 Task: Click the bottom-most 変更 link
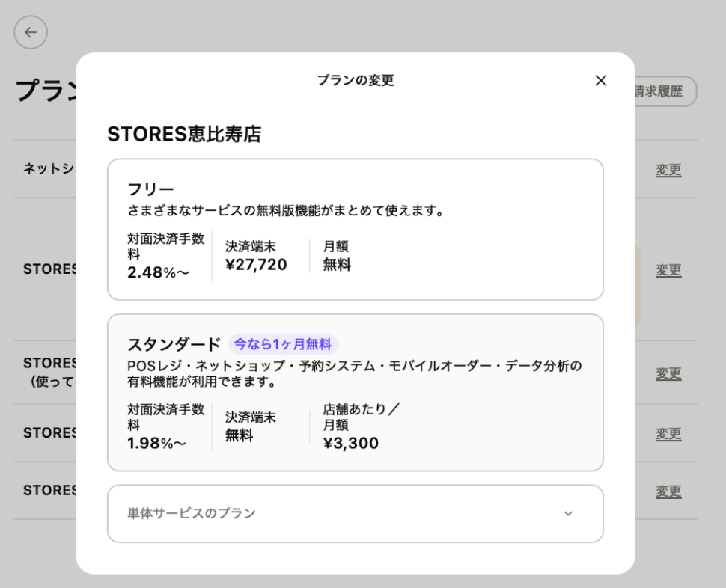click(668, 491)
